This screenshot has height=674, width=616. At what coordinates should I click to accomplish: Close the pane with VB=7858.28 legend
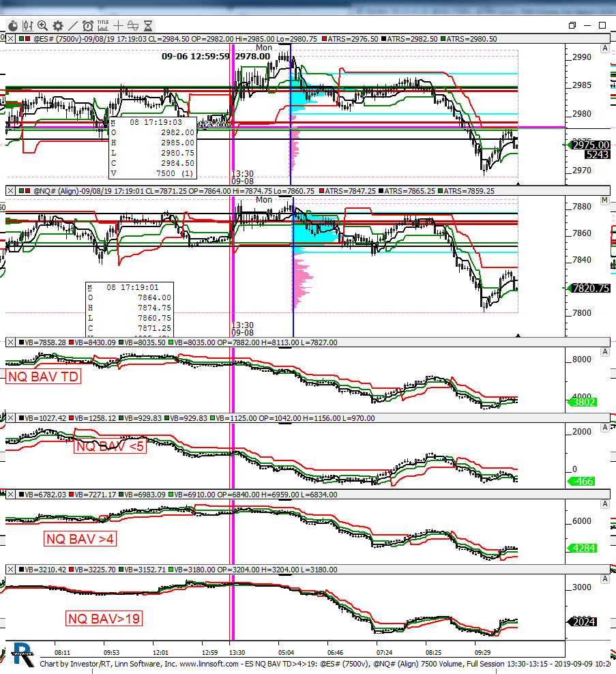point(10,342)
